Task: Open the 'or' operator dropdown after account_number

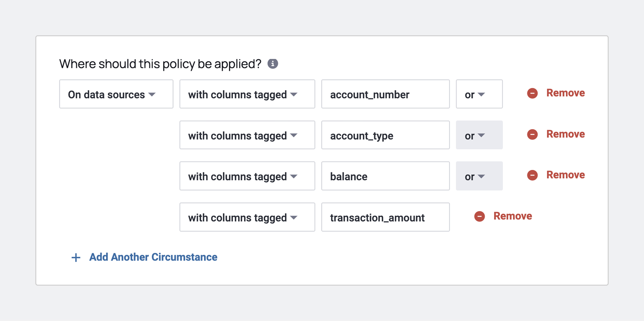Action: click(479, 94)
